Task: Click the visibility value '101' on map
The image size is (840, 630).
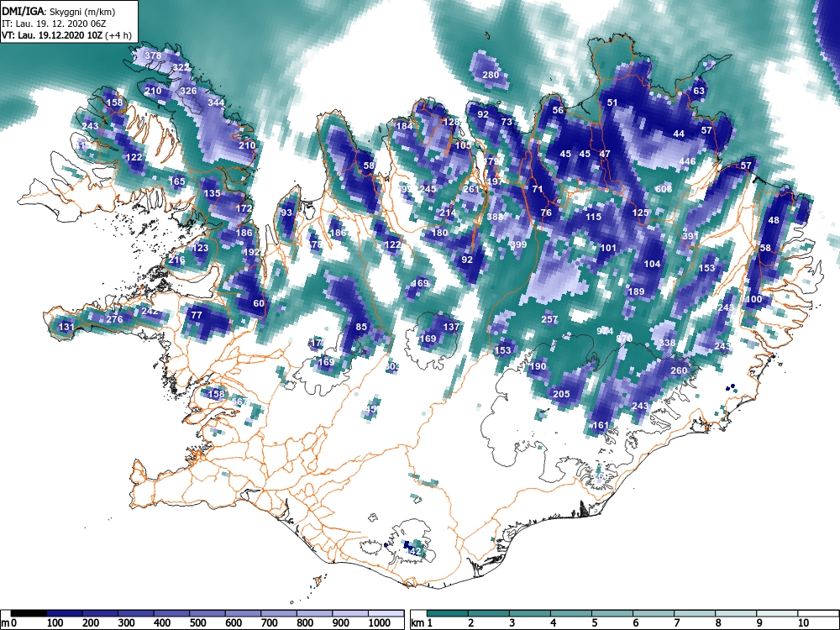Action: pyautogui.click(x=608, y=248)
